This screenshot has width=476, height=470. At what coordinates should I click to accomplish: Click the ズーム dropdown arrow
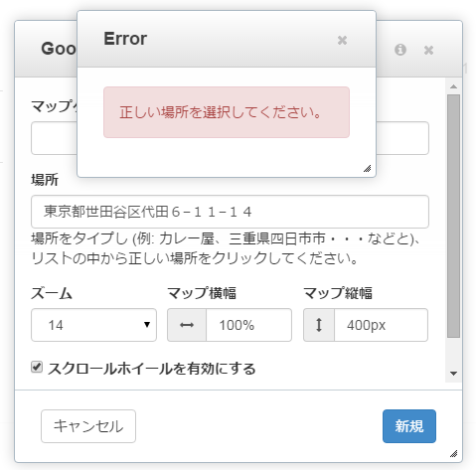(x=147, y=325)
